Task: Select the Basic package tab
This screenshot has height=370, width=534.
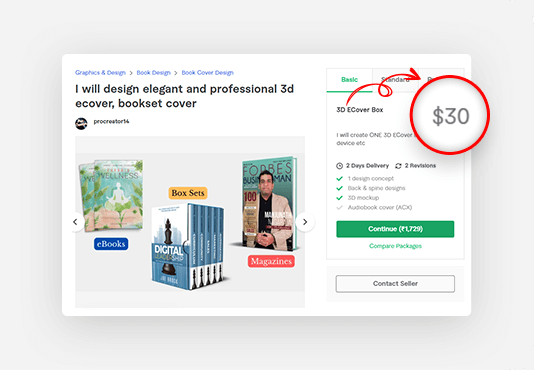Action: point(349,80)
